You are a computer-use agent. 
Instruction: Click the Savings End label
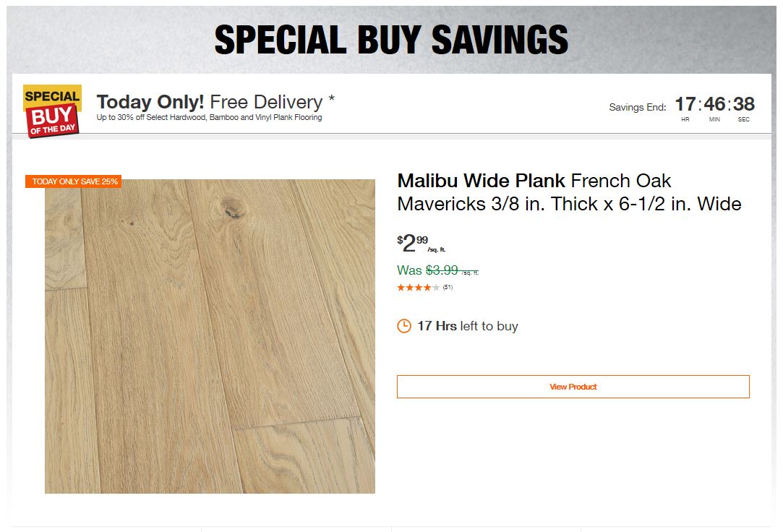pos(637,108)
